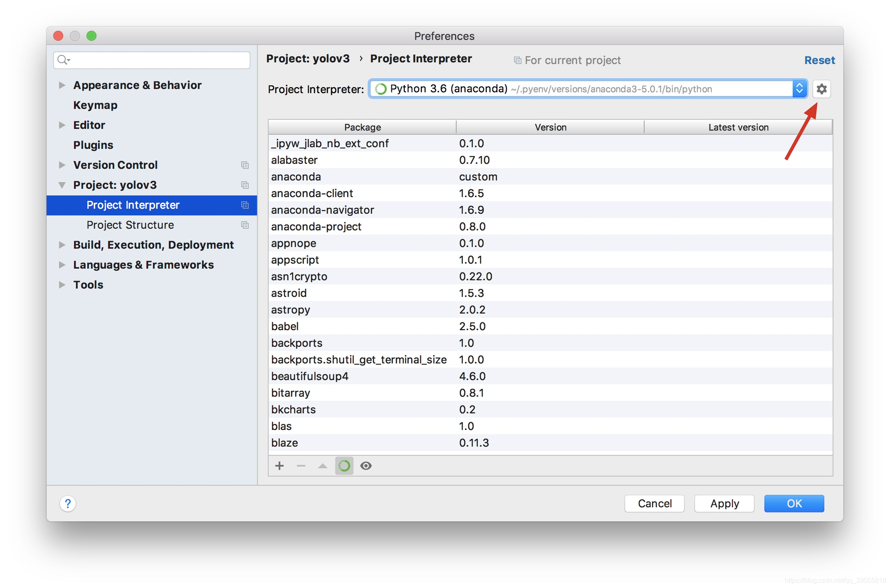890x588 pixels.
Task: Click the Reset link
Action: (x=819, y=60)
